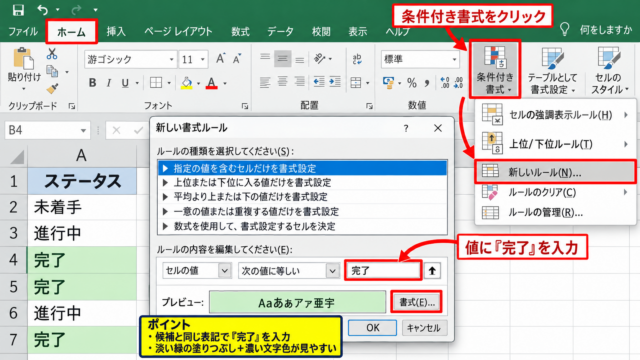
Task: Align text right
Action: click(300, 83)
